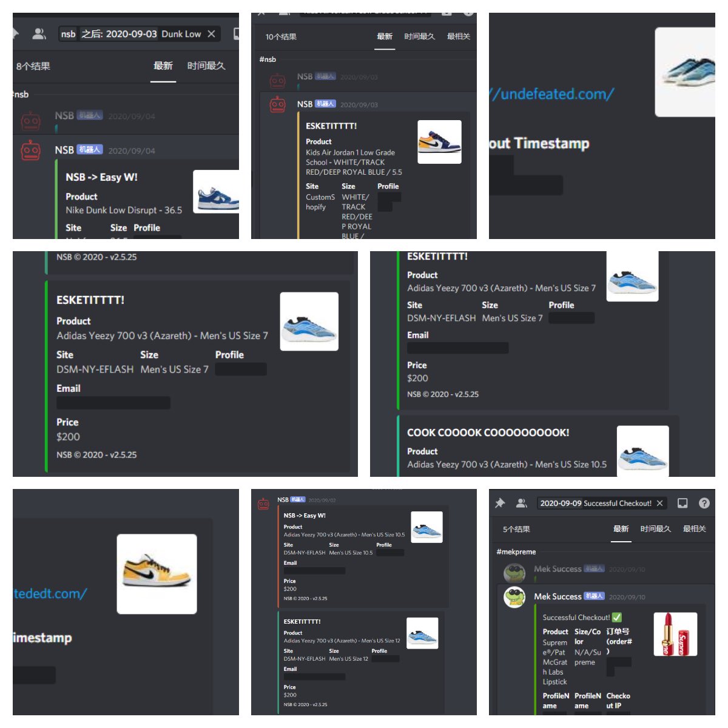Open the tededt.com/ link
728x728 pixels.
coord(50,593)
